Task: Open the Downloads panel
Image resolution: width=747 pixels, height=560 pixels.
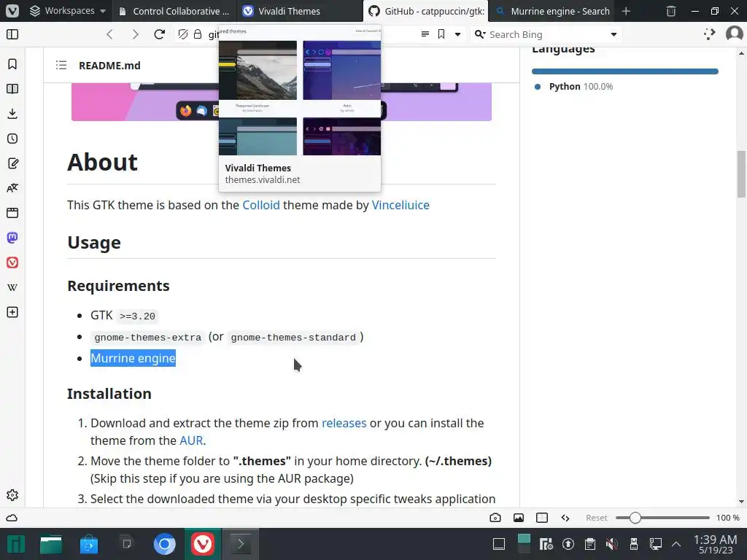Action: click(x=12, y=113)
